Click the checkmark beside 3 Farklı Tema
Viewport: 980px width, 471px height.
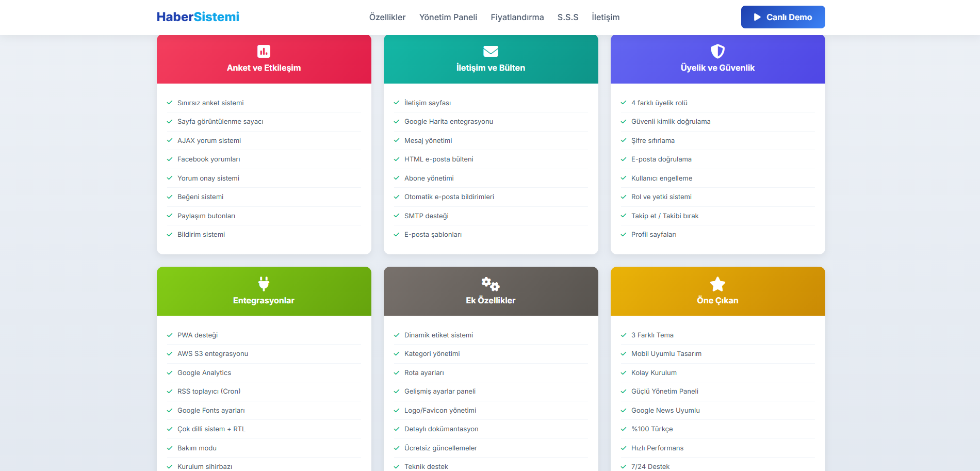(x=624, y=335)
